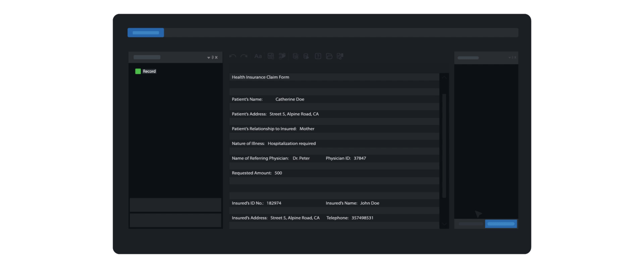Click the Physician ID value 37847
644x268 pixels.
(360, 158)
